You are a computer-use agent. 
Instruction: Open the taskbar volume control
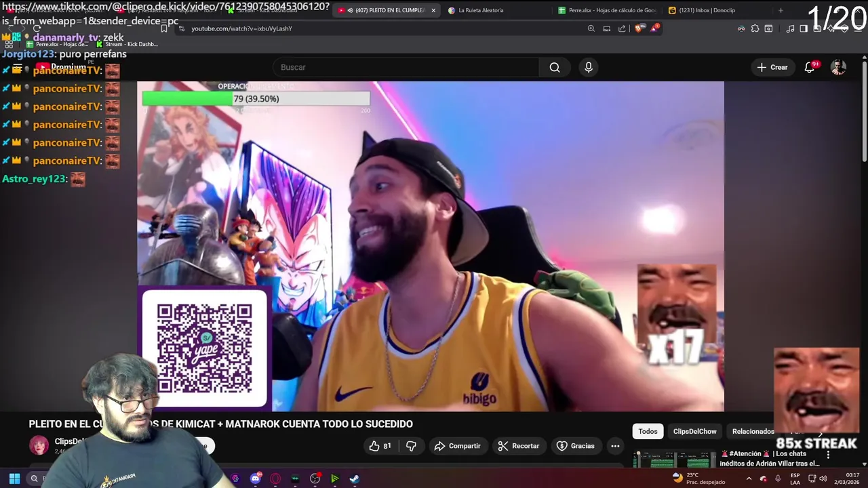coord(823,479)
